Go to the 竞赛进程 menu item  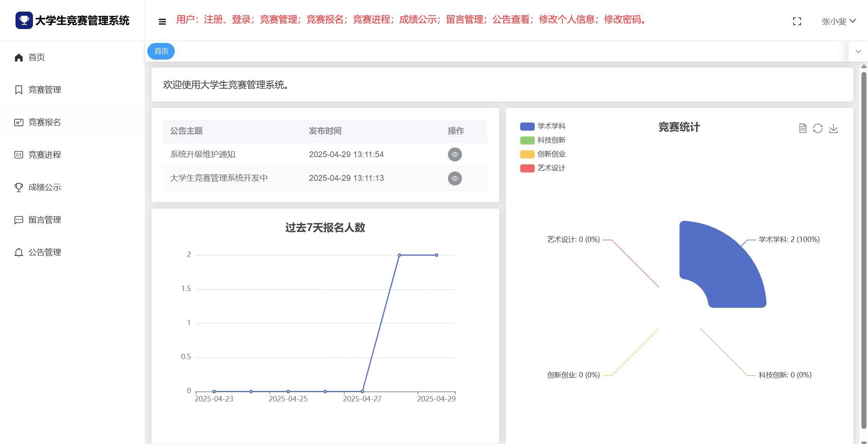click(45, 155)
